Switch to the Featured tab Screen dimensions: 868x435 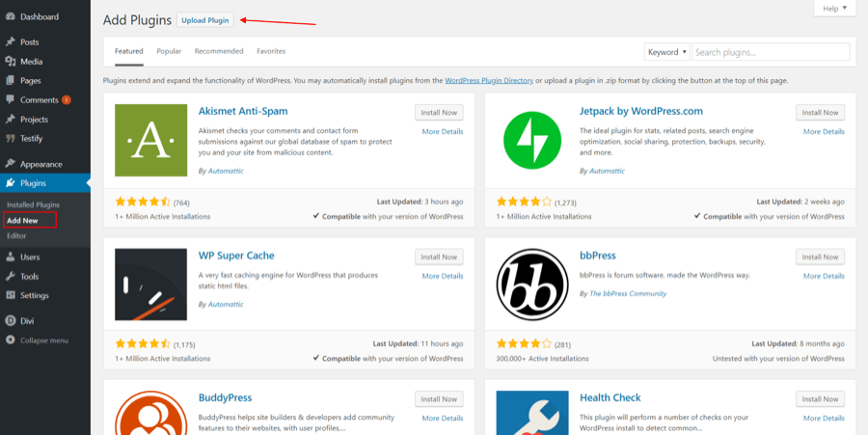(129, 51)
